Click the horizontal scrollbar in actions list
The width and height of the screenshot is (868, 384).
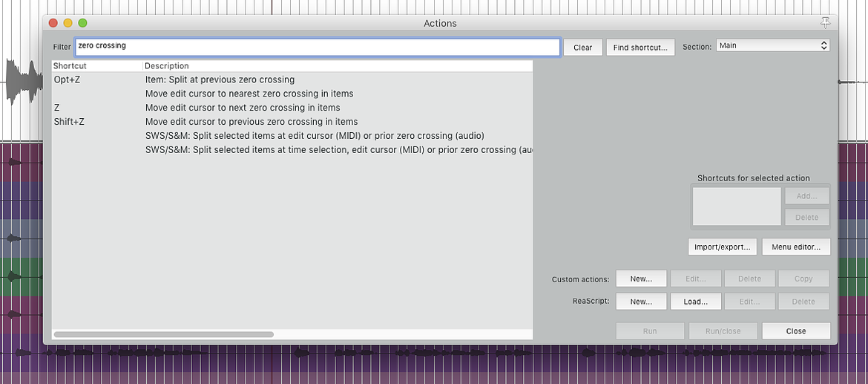pyautogui.click(x=164, y=334)
